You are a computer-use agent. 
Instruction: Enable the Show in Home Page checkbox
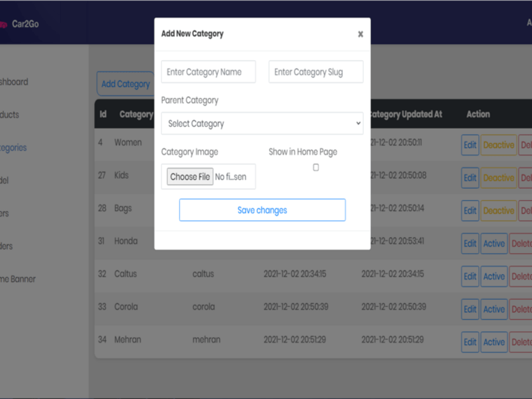click(316, 167)
